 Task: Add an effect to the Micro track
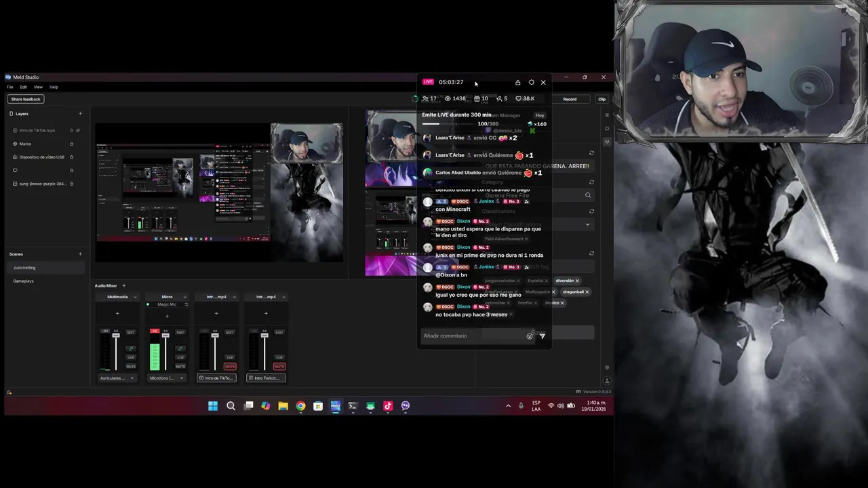pyautogui.click(x=167, y=316)
